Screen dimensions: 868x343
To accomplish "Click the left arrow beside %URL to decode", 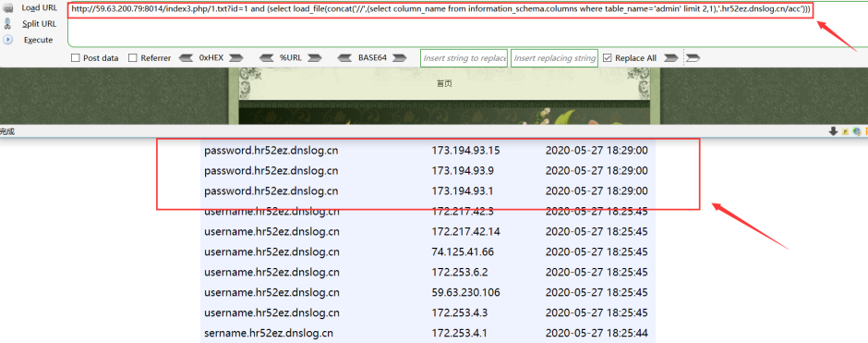I will pos(267,57).
